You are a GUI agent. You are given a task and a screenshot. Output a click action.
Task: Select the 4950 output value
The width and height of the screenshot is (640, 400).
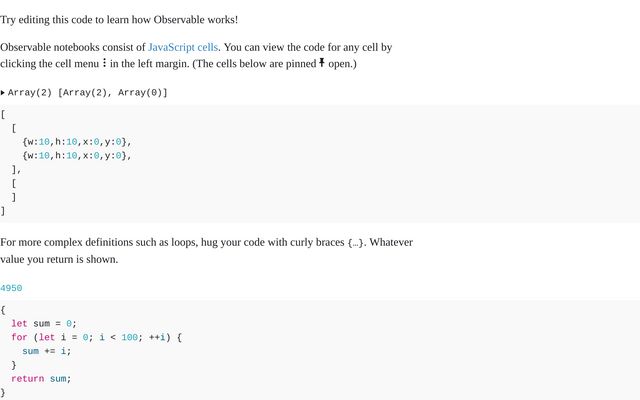(x=11, y=288)
